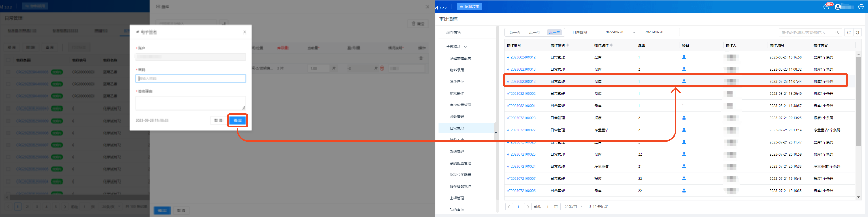Viewport: 868px width, 217px height.
Task: View signature icon for the 20:11:47 row
Action: coord(684,142)
